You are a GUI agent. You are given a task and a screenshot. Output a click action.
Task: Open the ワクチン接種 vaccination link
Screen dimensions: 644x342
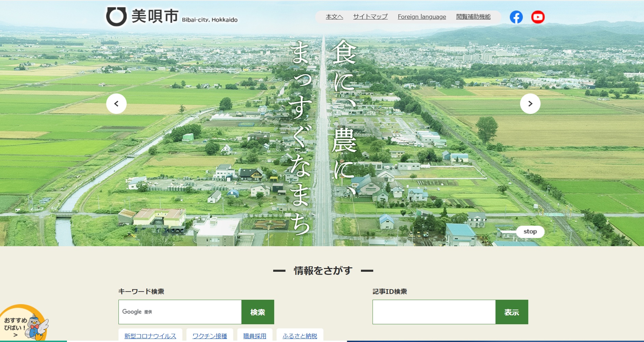click(210, 336)
